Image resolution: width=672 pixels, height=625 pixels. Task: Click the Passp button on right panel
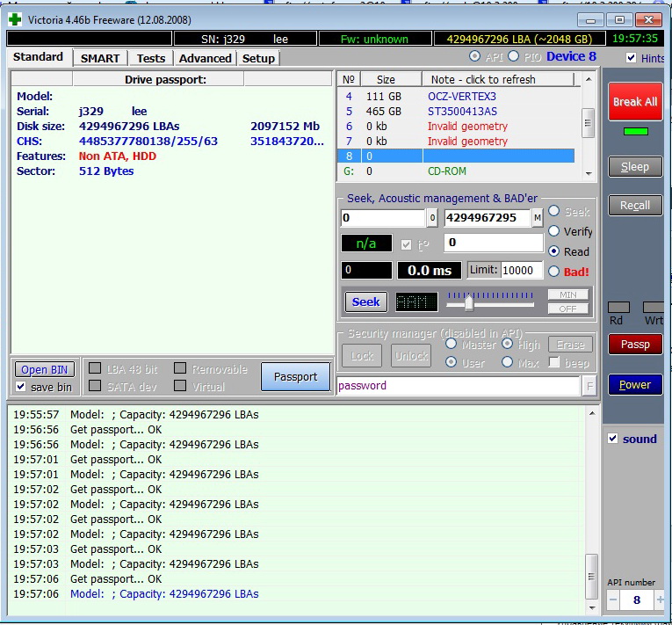(635, 345)
